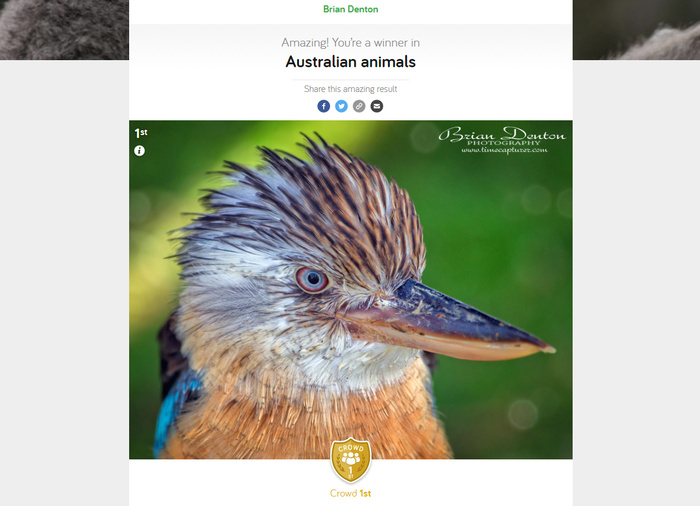Viewport: 700px width, 506px height.
Task: Click the kookaburra's eye in photo
Action: pos(312,280)
